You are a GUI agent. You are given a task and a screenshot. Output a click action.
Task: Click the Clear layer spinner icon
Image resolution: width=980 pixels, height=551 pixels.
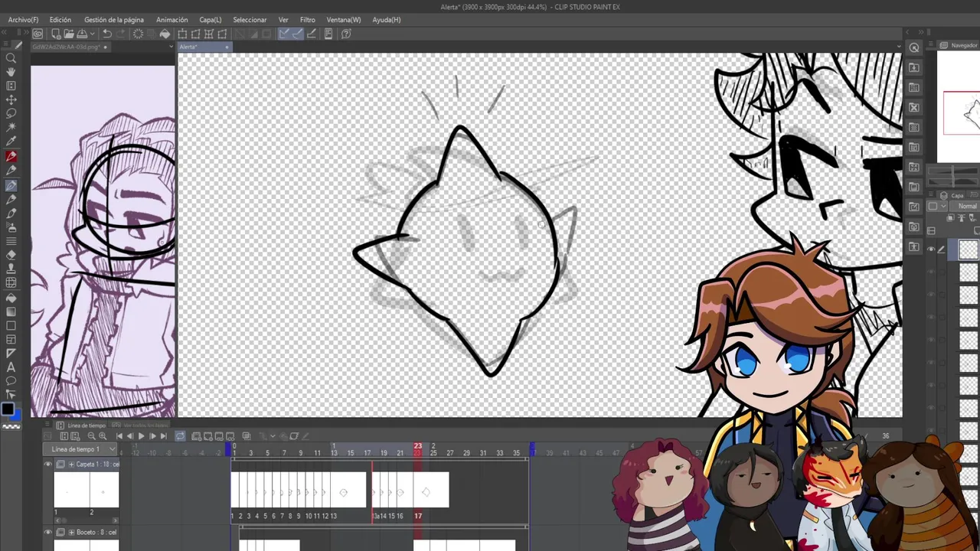(138, 34)
